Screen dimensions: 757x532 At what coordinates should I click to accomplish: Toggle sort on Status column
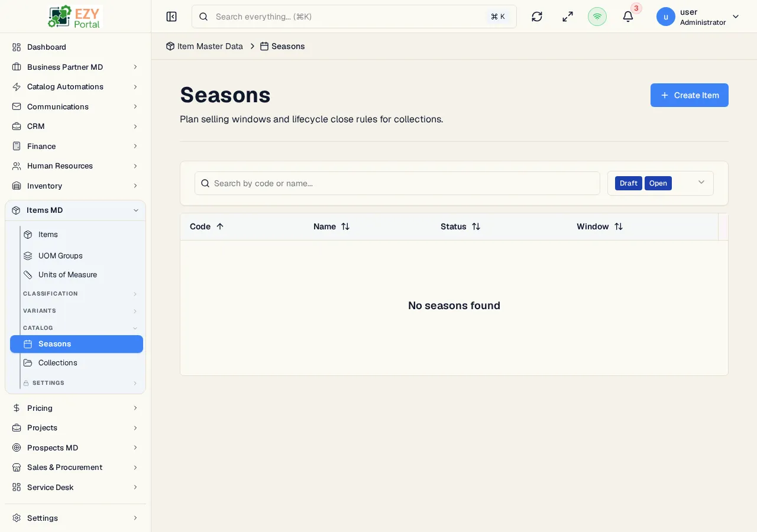476,226
